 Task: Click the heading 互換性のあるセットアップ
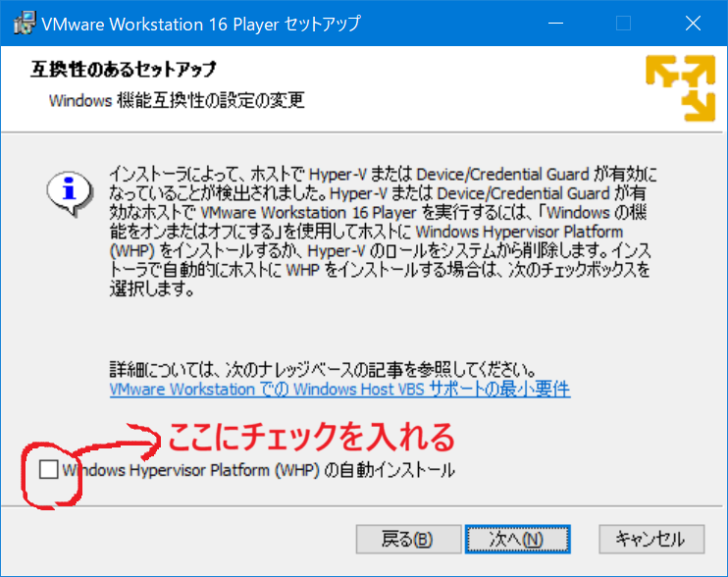[x=124, y=69]
